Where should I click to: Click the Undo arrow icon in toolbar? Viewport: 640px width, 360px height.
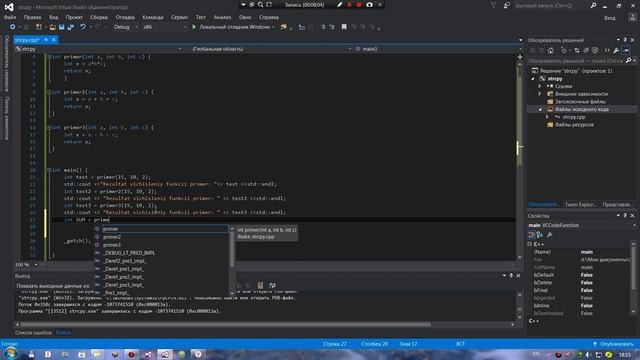[x=83, y=27]
